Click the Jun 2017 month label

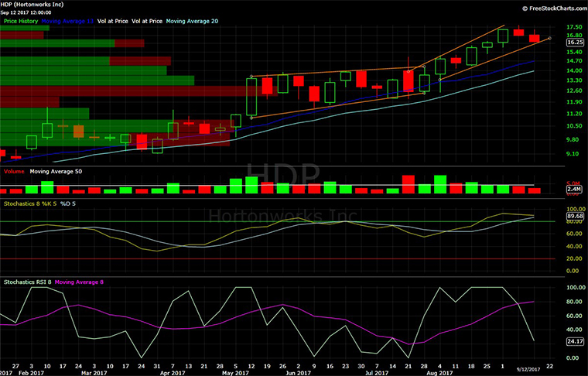click(x=298, y=373)
